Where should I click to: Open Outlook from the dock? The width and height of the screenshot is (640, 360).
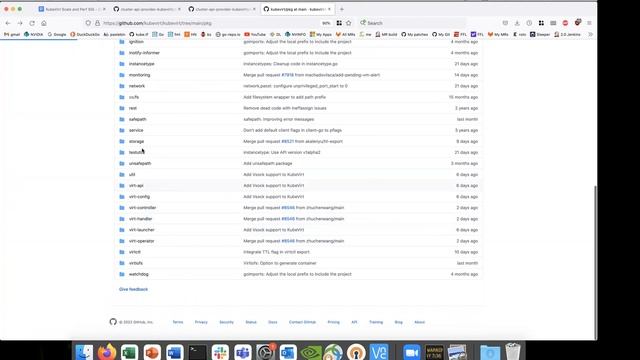click(x=288, y=352)
